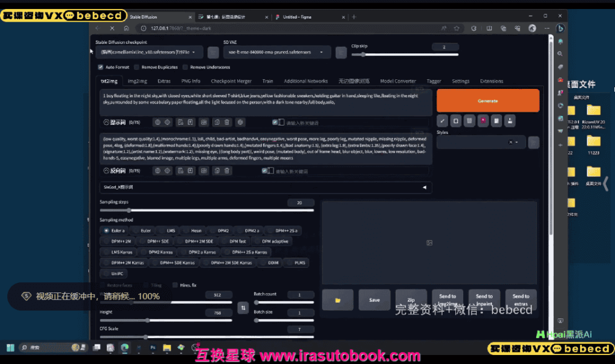
Task: Go to the browser home page
Action: 126,28
